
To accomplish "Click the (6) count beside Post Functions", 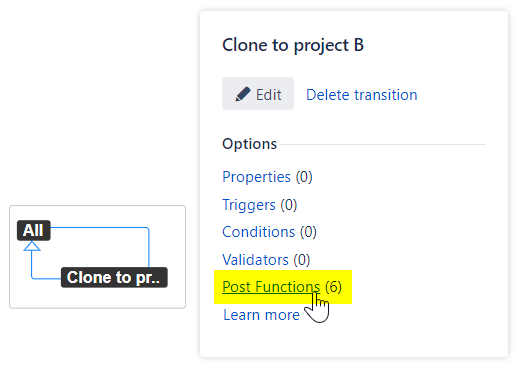I will 333,287.
